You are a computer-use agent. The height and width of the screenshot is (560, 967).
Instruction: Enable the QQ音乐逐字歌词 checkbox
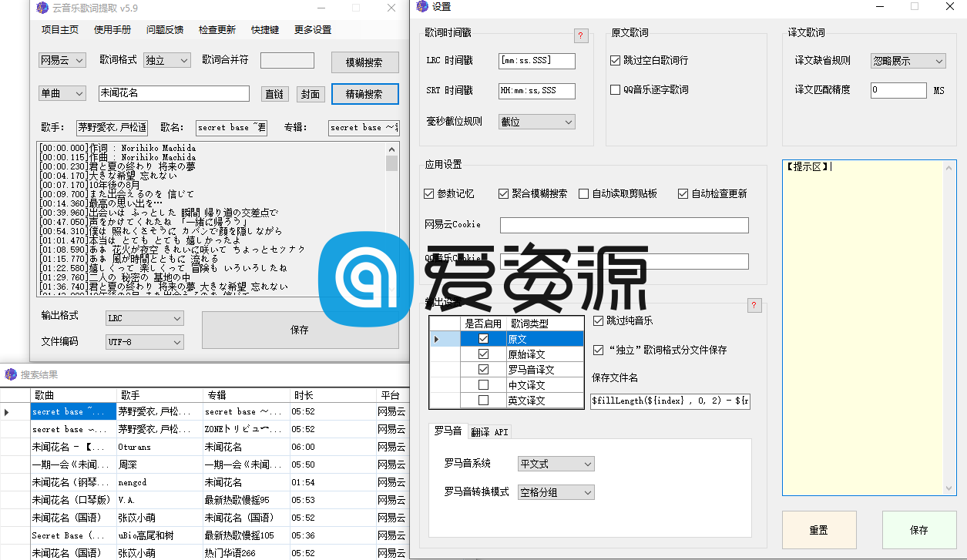(x=614, y=89)
